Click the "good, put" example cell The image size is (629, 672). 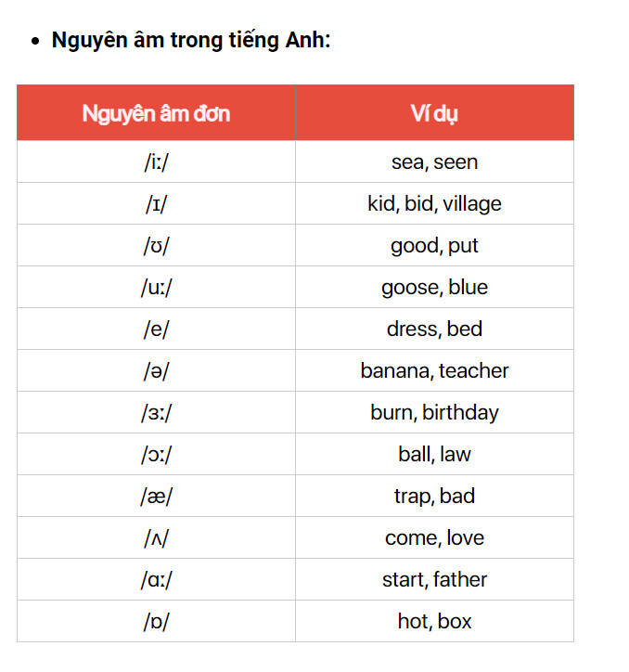434,246
